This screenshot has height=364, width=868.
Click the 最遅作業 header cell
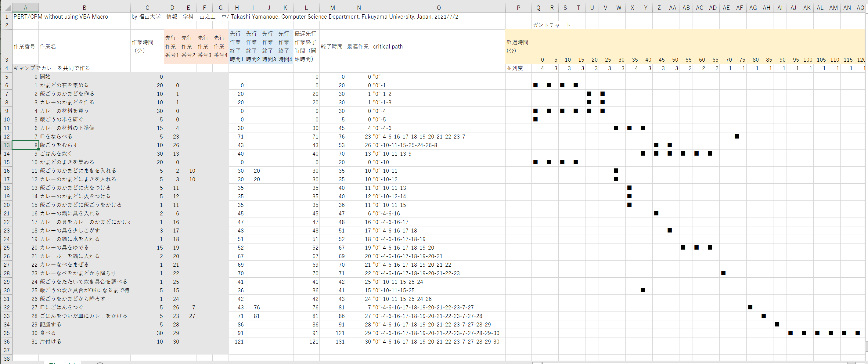(358, 46)
